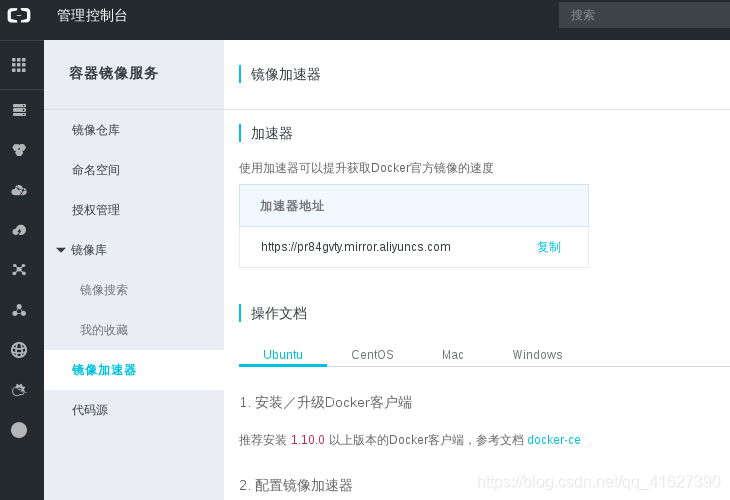The width and height of the screenshot is (730, 500).
Task: Open 镜像搜索 submenu item
Action: pos(104,290)
